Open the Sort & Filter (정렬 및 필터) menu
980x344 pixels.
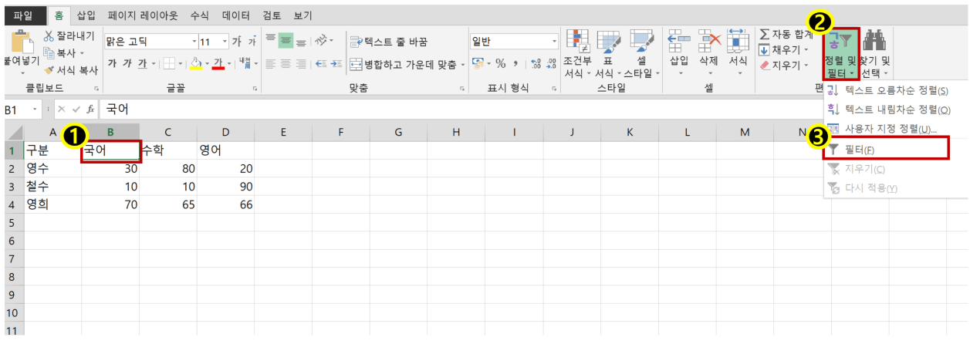(x=840, y=54)
